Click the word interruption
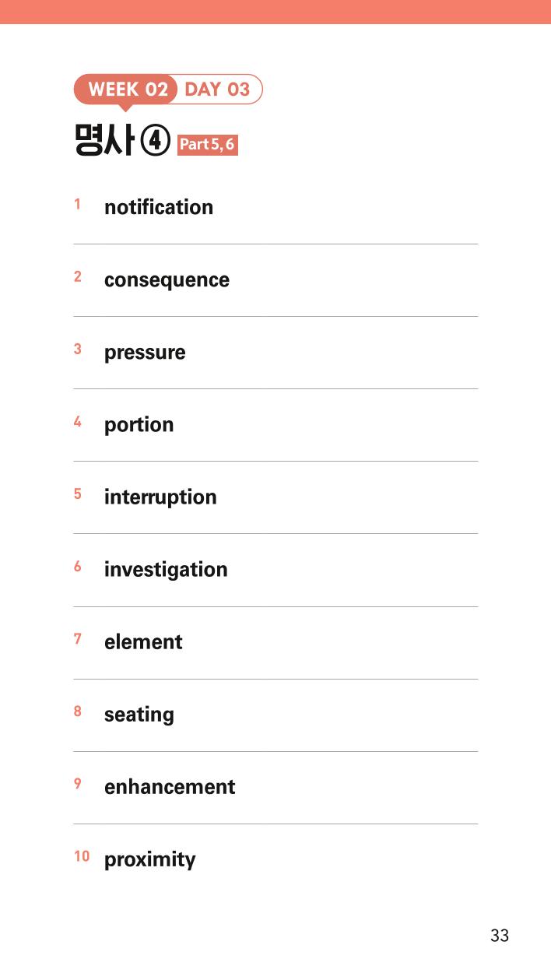 [160, 497]
